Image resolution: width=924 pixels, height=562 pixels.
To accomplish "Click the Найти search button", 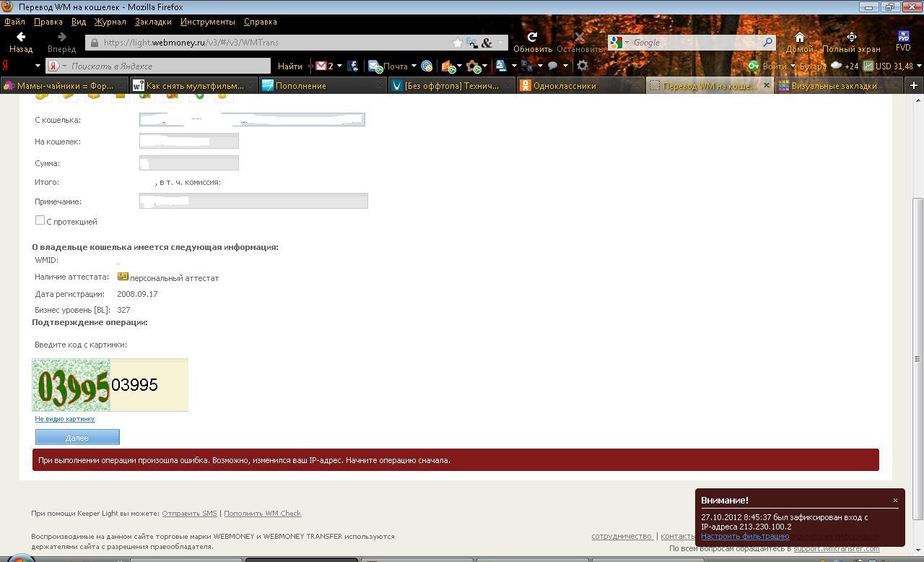I will coord(289,66).
